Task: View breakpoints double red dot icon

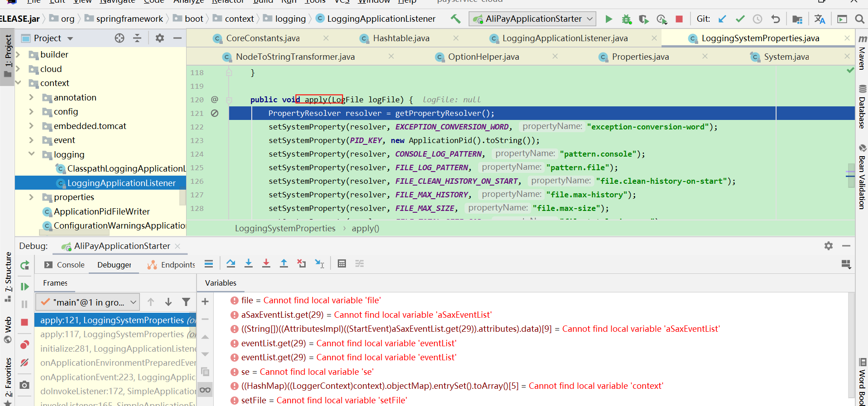Action: (25, 345)
